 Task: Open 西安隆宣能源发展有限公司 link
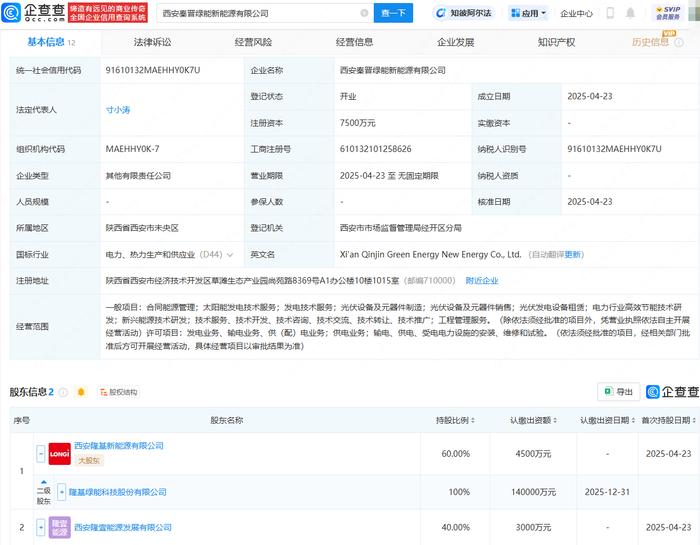point(123,528)
